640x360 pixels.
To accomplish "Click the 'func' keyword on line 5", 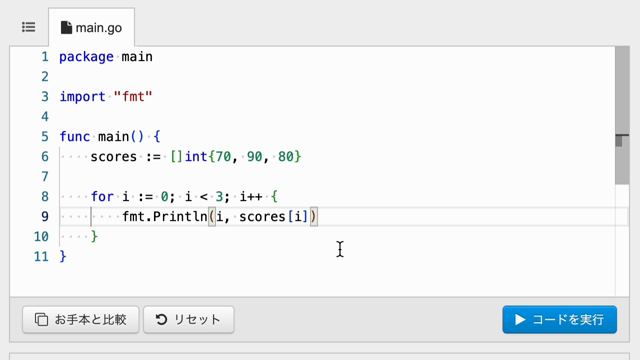I will (75, 137).
